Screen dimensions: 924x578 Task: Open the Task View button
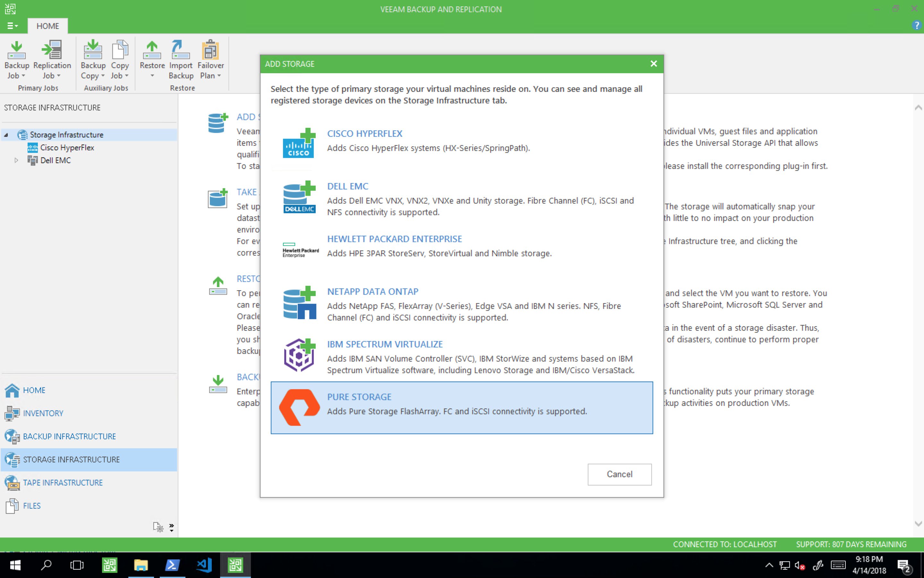coord(77,565)
